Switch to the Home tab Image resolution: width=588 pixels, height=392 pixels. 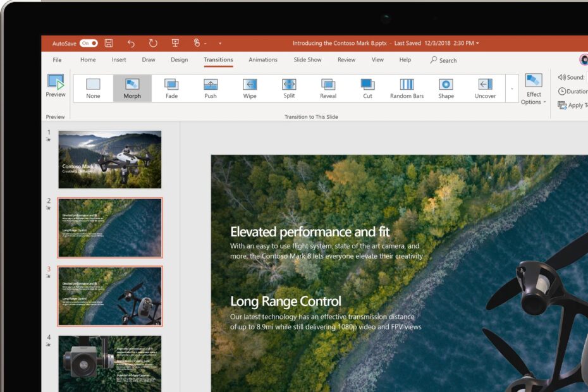[88, 59]
